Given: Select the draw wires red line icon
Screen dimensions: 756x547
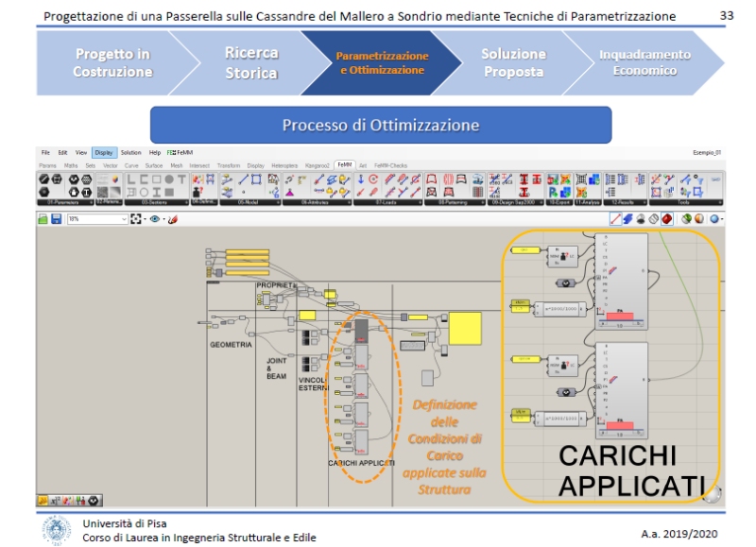Looking at the screenshot, I should pyautogui.click(x=616, y=219).
